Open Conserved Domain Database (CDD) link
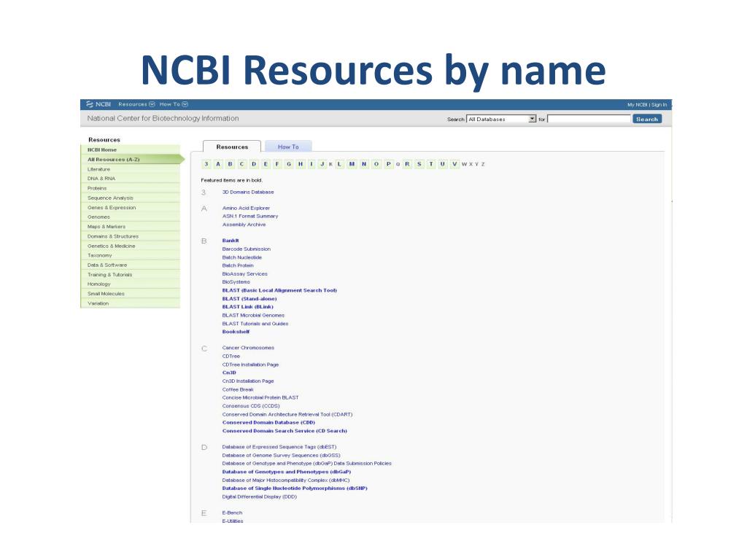 [x=268, y=422]
